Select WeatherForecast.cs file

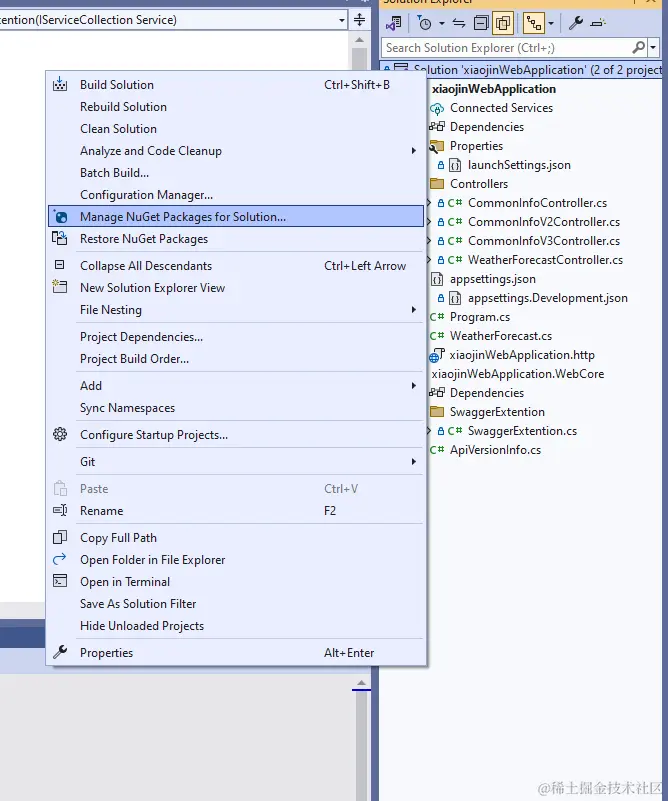point(500,336)
